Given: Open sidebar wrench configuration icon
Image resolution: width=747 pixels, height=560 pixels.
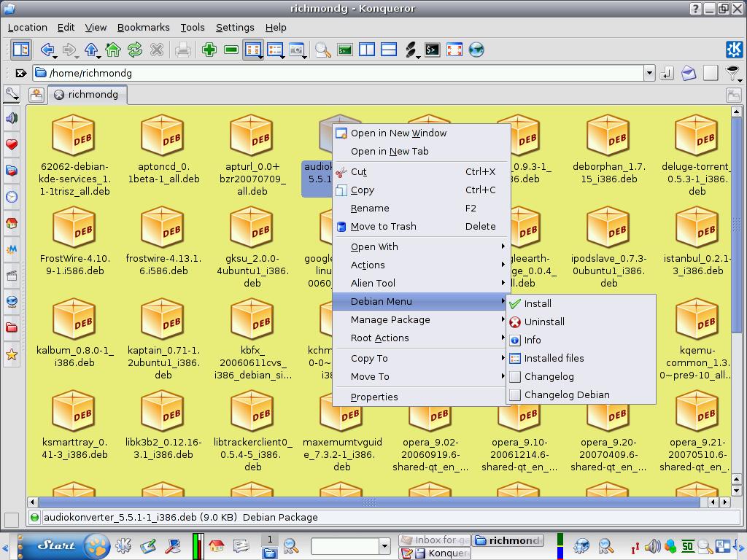Looking at the screenshot, I should 12,93.
